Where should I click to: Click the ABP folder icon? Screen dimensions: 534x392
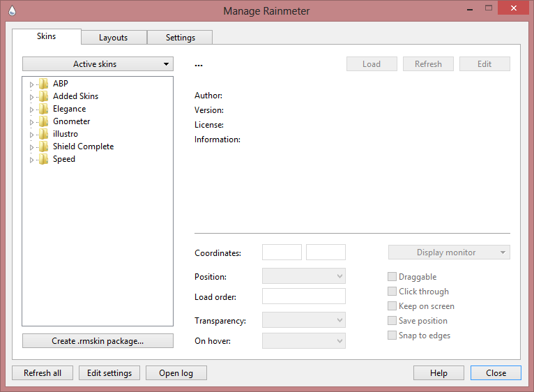tap(43, 84)
